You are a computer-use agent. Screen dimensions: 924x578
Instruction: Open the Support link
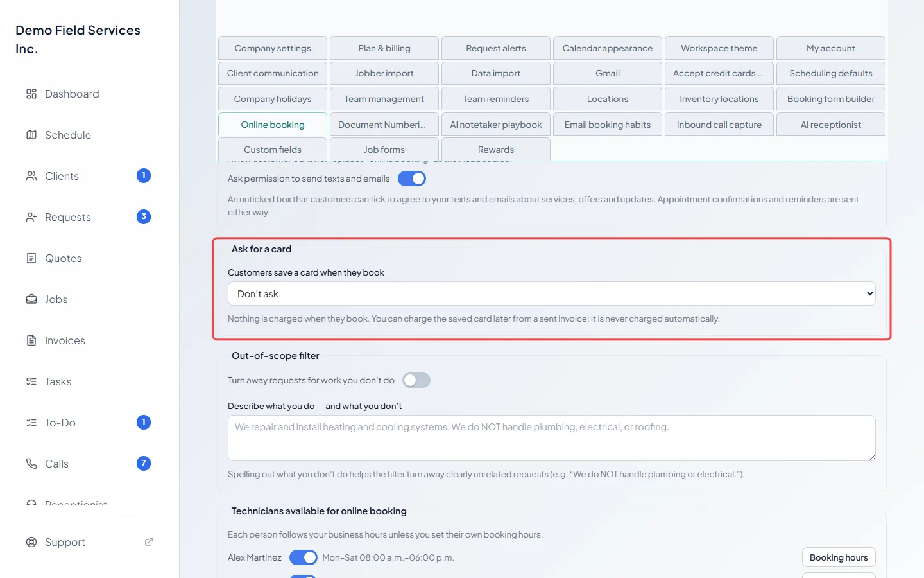[x=90, y=542]
